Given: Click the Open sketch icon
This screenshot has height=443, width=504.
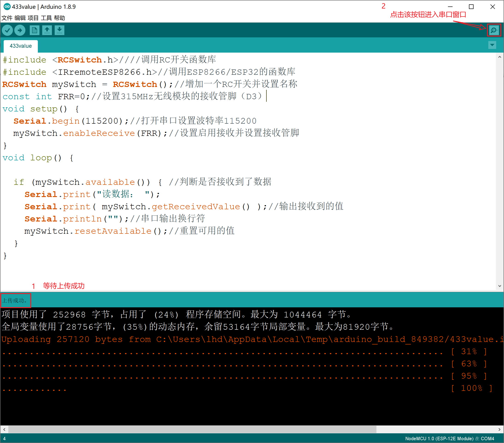Looking at the screenshot, I should pyautogui.click(x=47, y=30).
